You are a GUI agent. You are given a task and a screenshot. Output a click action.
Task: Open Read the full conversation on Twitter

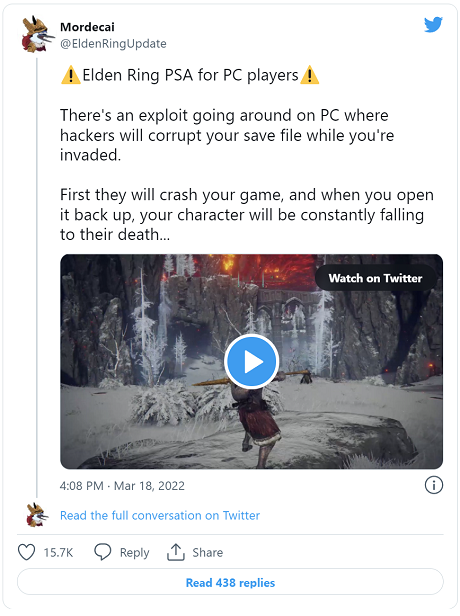click(x=160, y=515)
